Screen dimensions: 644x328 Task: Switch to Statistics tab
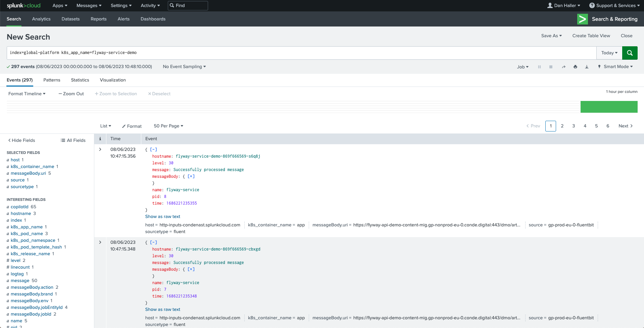pyautogui.click(x=80, y=80)
